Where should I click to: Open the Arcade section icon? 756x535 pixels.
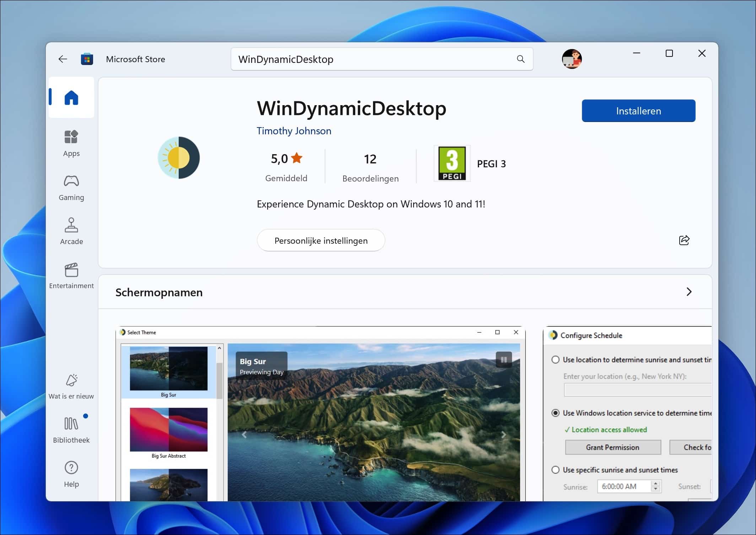pos(71,231)
